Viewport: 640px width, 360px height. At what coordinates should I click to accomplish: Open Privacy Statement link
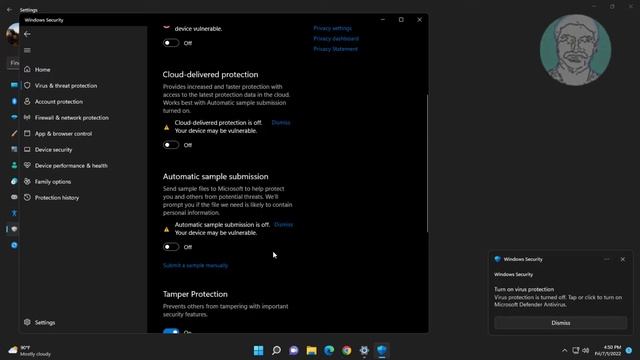[336, 49]
